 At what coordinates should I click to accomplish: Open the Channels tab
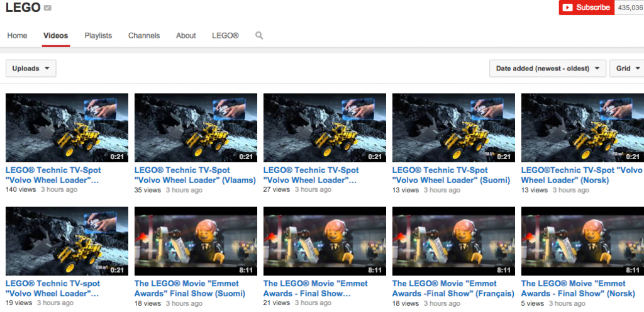(144, 36)
